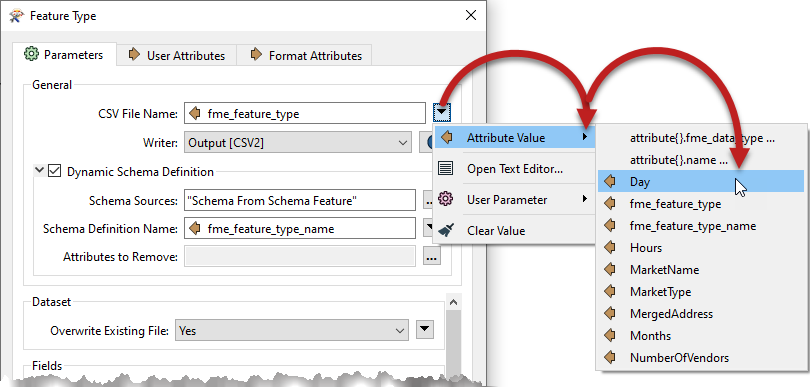Click the Parameters tab gear icon
Image resolution: width=810 pixels, height=387 pixels.
pos(32,54)
